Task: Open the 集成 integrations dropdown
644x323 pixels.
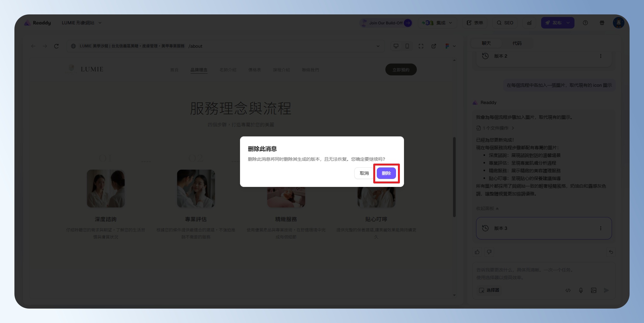Action: pos(437,23)
